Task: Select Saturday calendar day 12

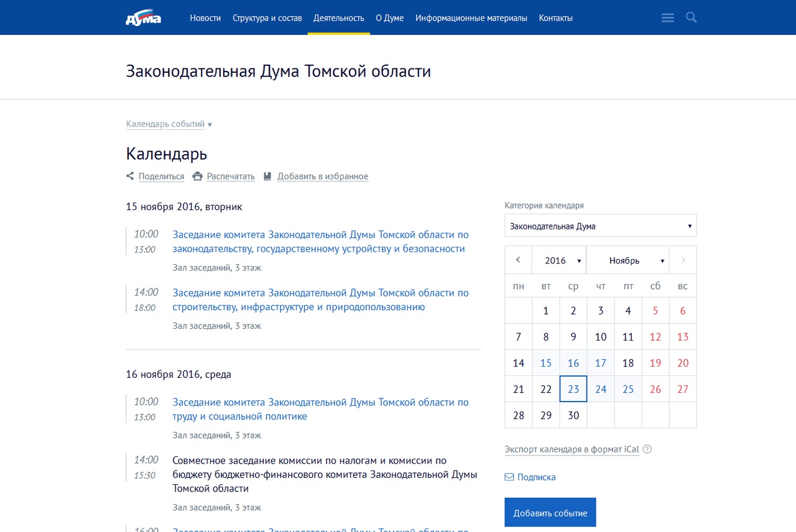Action: click(x=655, y=337)
